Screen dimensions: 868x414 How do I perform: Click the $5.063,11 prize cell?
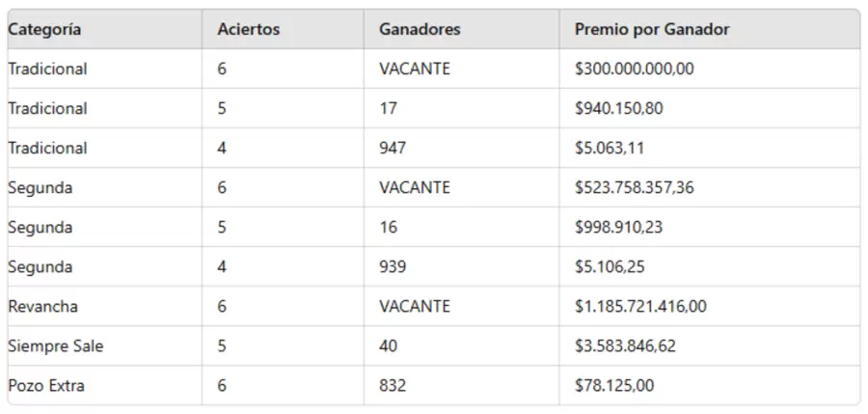[x=608, y=149]
